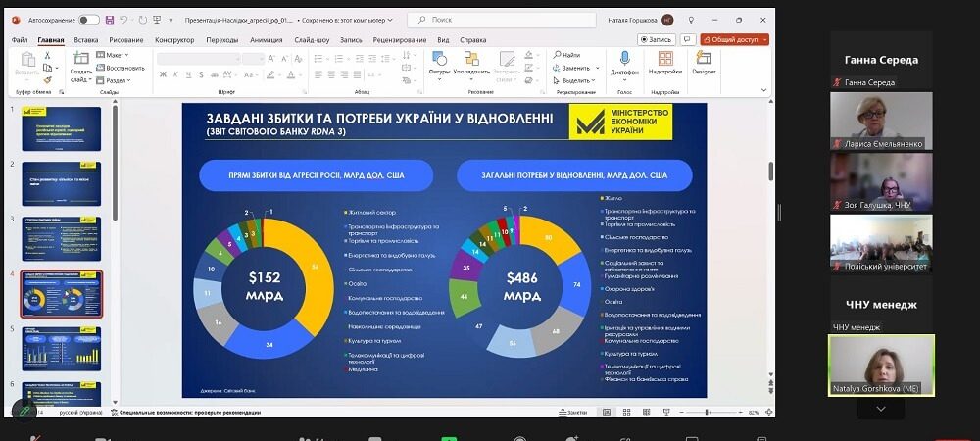
Task: Click the text highlight color button
Action: click(271, 74)
